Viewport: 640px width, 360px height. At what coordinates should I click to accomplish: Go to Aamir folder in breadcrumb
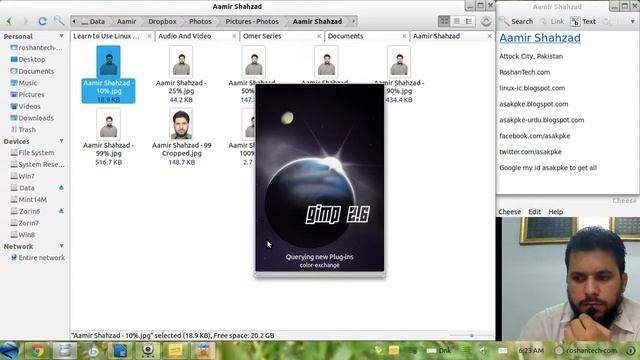pos(126,21)
